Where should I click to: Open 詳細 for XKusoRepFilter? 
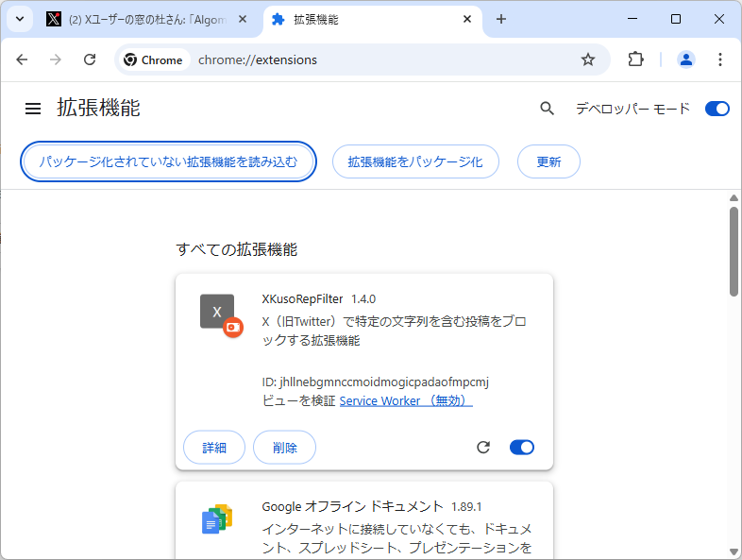pyautogui.click(x=214, y=448)
